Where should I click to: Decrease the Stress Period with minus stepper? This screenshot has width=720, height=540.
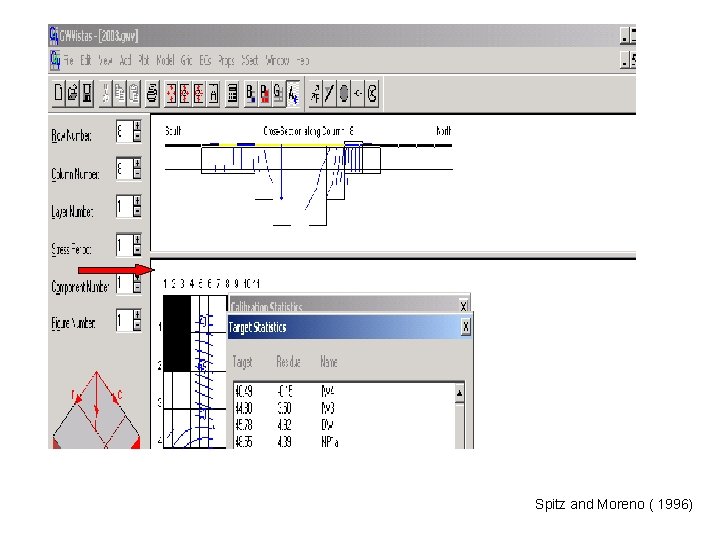[137, 250]
